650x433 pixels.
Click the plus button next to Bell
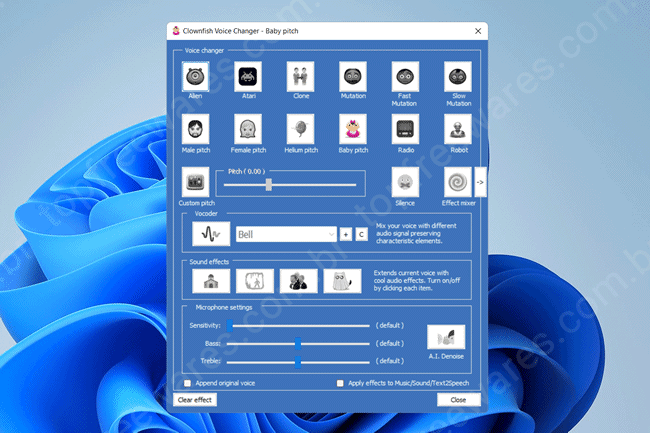(346, 235)
